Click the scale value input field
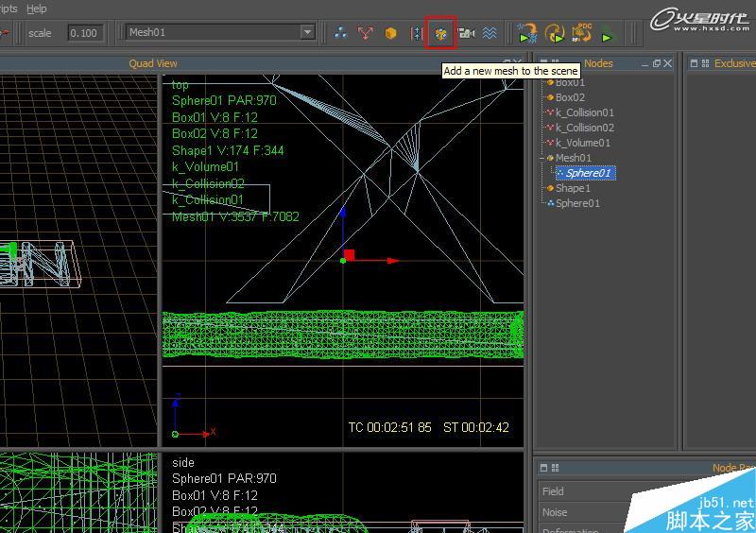The image size is (756, 533). pyautogui.click(x=85, y=33)
